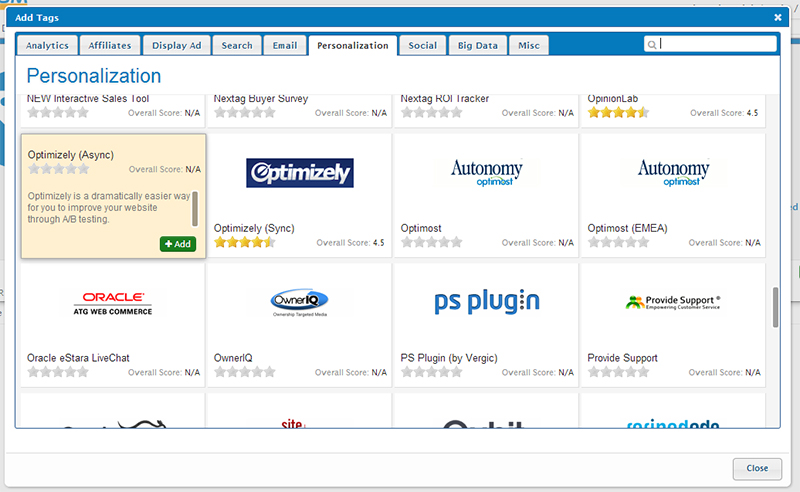800x492 pixels.
Task: Click the Nextag ROI Tracker title
Action: (444, 99)
